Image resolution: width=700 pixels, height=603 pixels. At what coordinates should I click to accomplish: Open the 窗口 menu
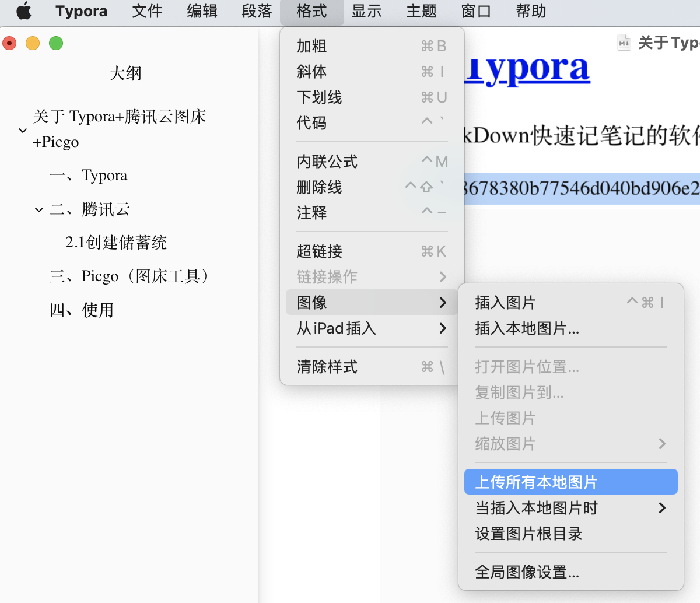[476, 11]
